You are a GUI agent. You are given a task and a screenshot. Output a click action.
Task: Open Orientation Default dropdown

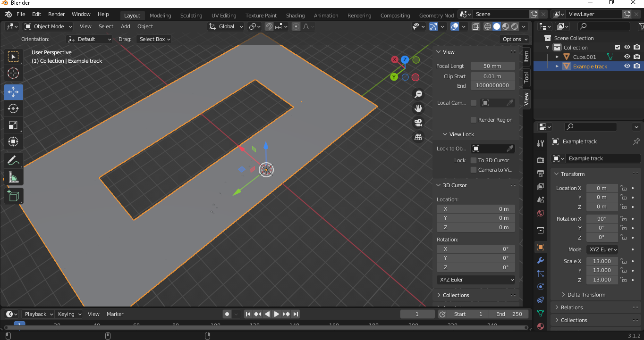(x=90, y=39)
